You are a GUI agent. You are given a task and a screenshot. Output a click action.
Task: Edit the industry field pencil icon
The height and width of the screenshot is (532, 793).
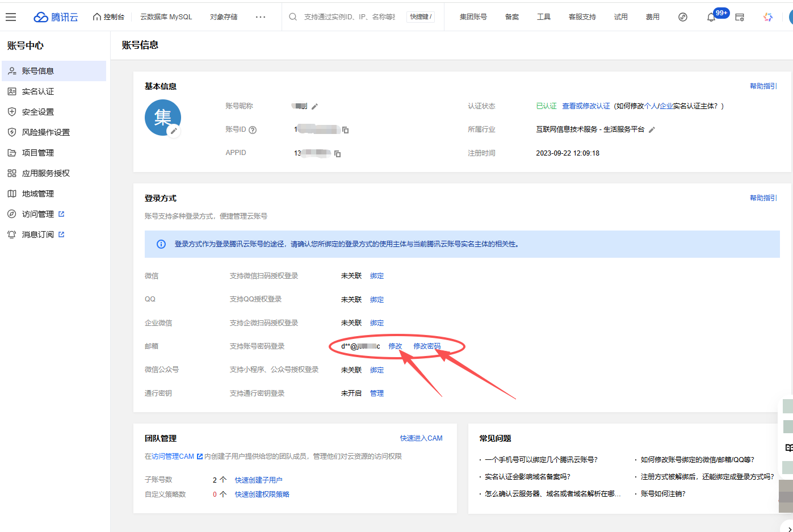click(652, 130)
